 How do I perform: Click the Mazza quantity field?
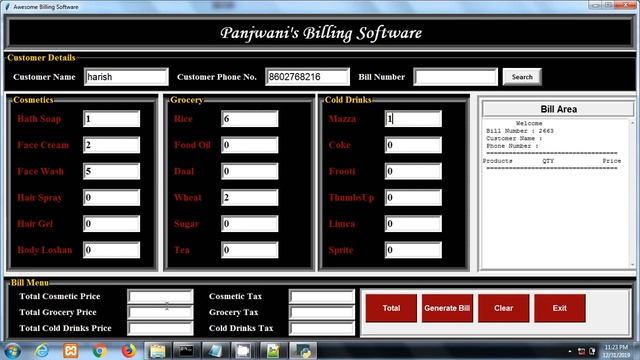(x=413, y=119)
